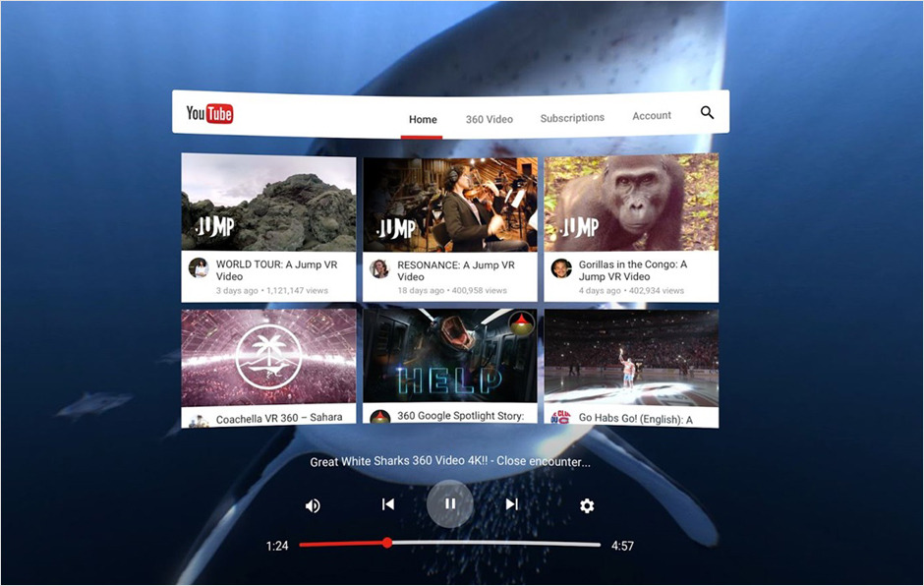Image resolution: width=924 pixels, height=586 pixels.
Task: Open the Subscriptions tab
Action: pos(572,118)
